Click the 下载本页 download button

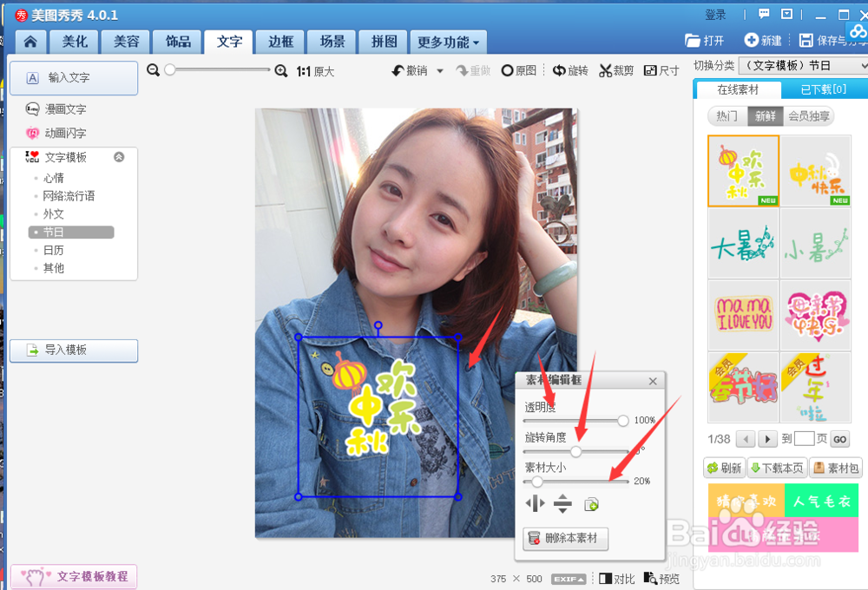coord(777,468)
